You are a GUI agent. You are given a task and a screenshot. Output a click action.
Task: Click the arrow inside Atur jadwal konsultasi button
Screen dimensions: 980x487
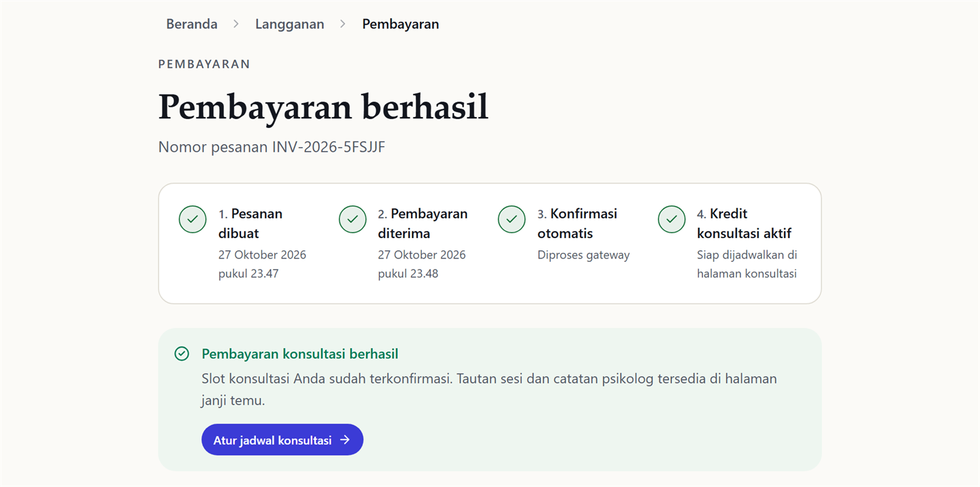click(345, 440)
